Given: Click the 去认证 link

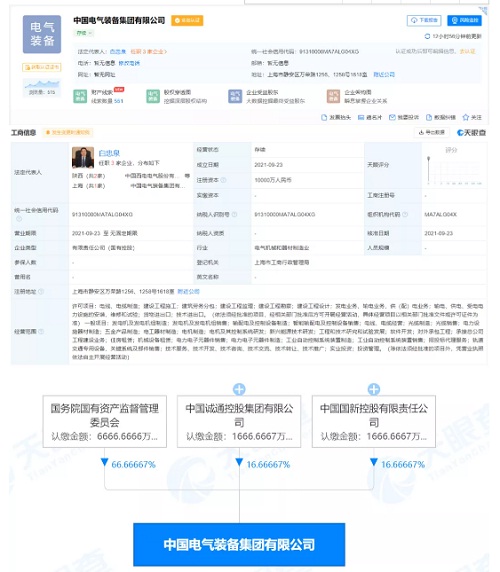Looking at the screenshot, I should (467, 51).
